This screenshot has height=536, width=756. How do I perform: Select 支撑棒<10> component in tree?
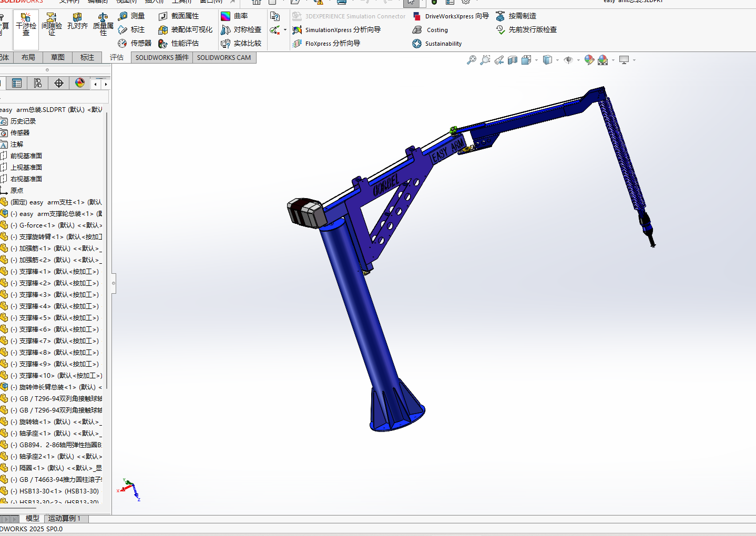pyautogui.click(x=53, y=375)
